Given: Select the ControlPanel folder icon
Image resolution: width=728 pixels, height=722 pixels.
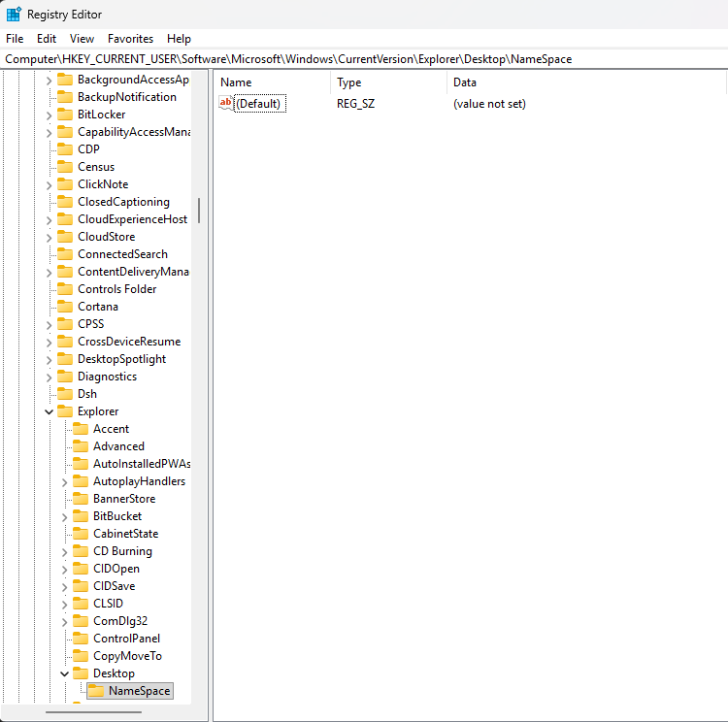Looking at the screenshot, I should 81,639.
